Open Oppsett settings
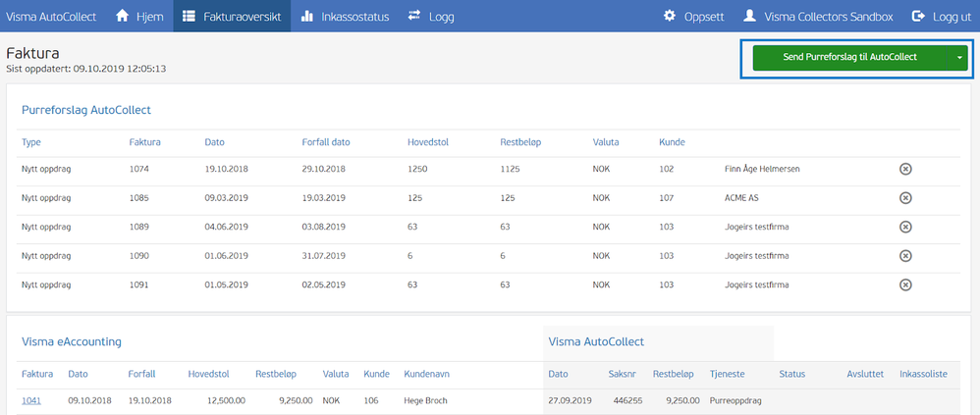This screenshot has height=415, width=980. pyautogui.click(x=693, y=17)
